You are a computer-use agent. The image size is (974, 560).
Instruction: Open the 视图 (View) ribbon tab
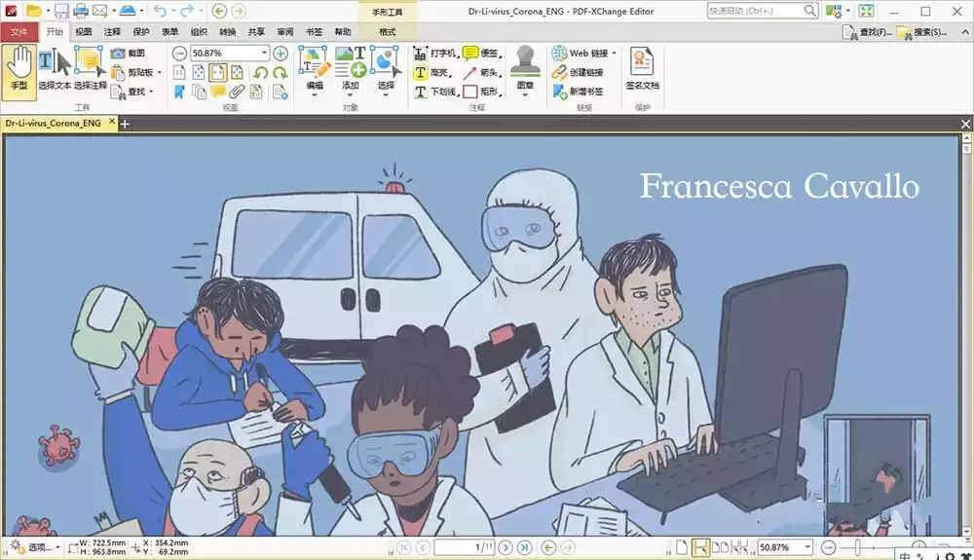pos(84,32)
